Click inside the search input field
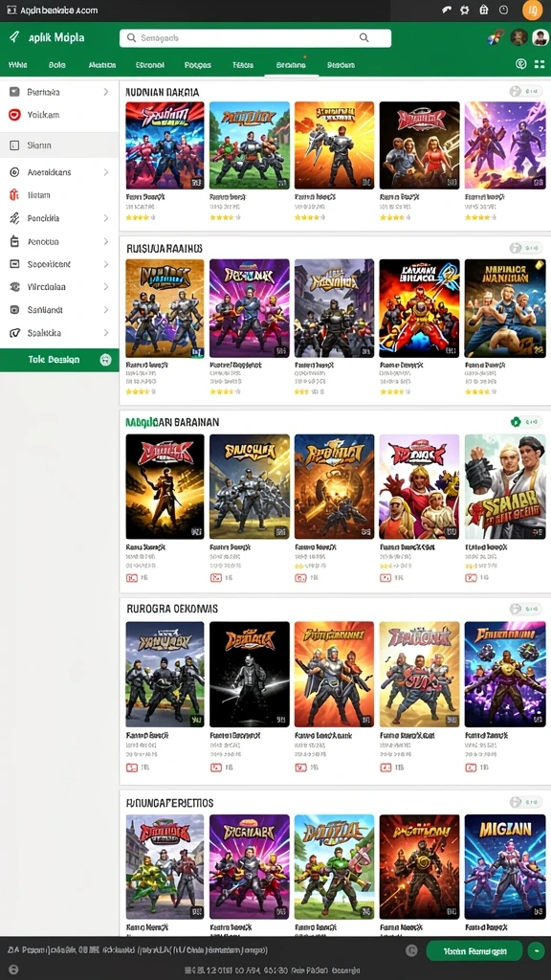 tap(254, 38)
